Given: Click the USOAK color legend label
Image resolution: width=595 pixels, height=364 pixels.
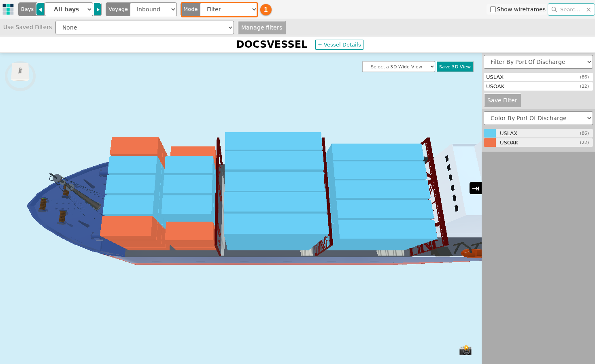Looking at the screenshot, I should pyautogui.click(x=509, y=142).
